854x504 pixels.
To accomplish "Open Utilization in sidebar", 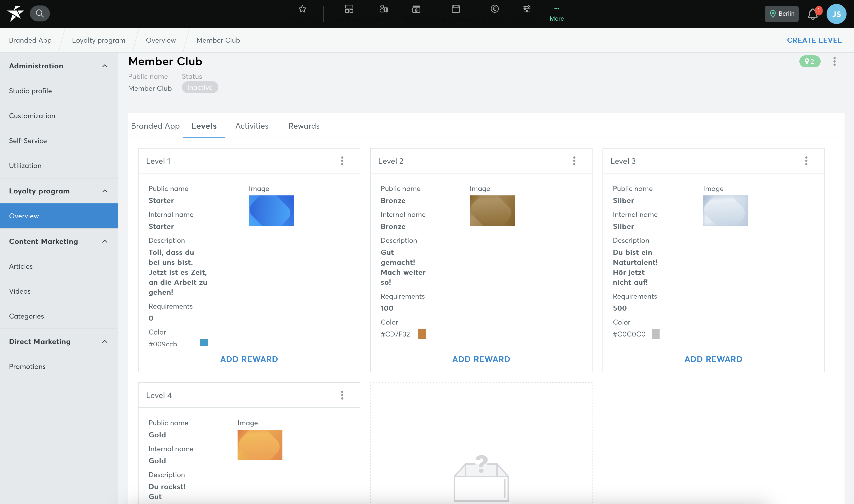I will pos(59,166).
